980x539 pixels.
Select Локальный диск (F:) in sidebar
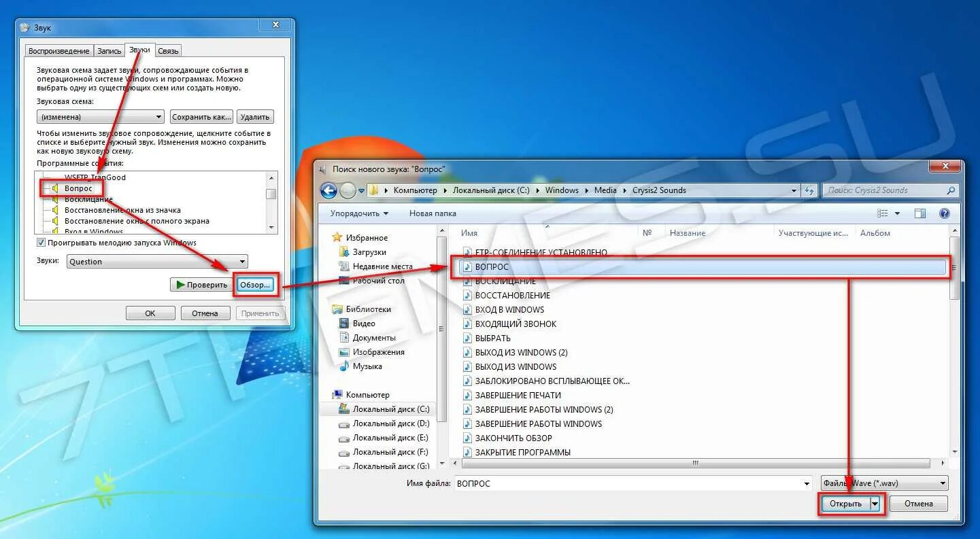coord(391,452)
